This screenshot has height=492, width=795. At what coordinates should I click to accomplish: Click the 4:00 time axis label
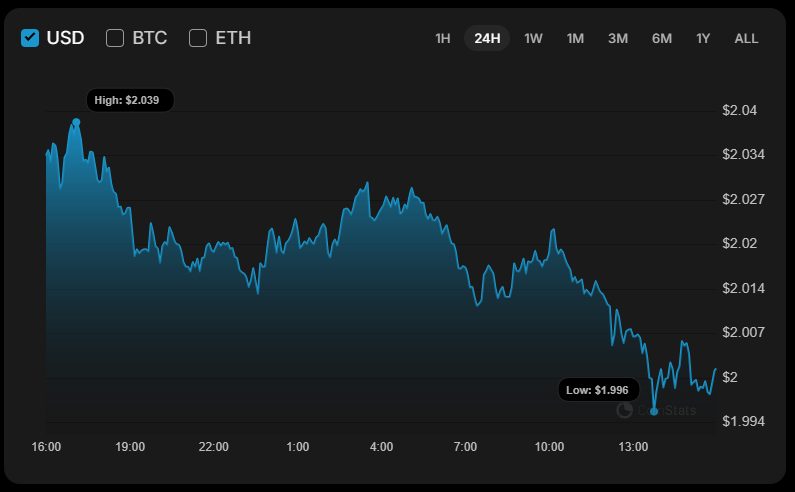point(381,446)
